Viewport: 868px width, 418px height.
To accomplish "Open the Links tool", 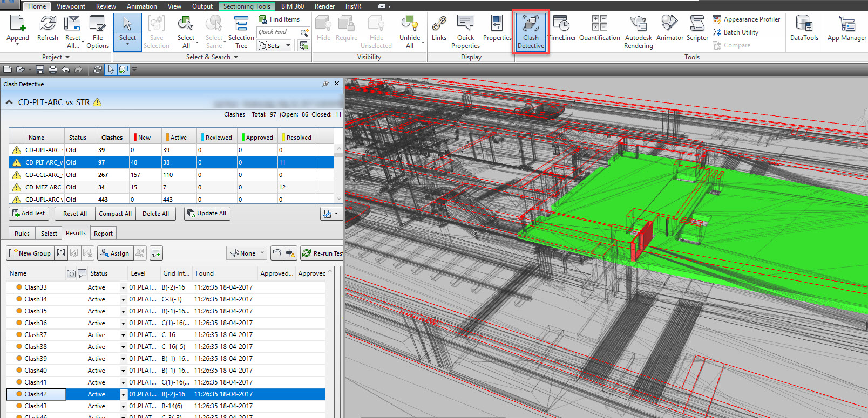I will click(439, 28).
